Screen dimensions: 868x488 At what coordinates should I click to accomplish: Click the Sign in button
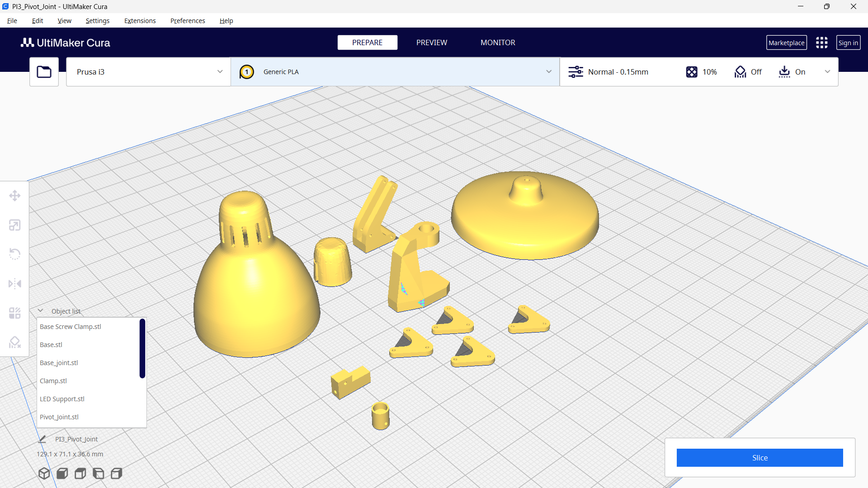(848, 42)
